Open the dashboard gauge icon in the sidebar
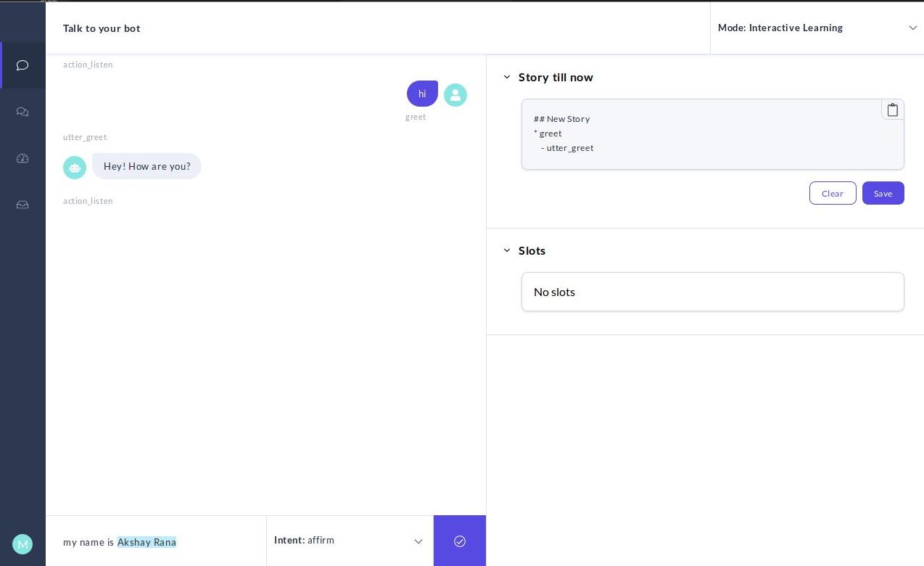924x566 pixels. tap(22, 158)
